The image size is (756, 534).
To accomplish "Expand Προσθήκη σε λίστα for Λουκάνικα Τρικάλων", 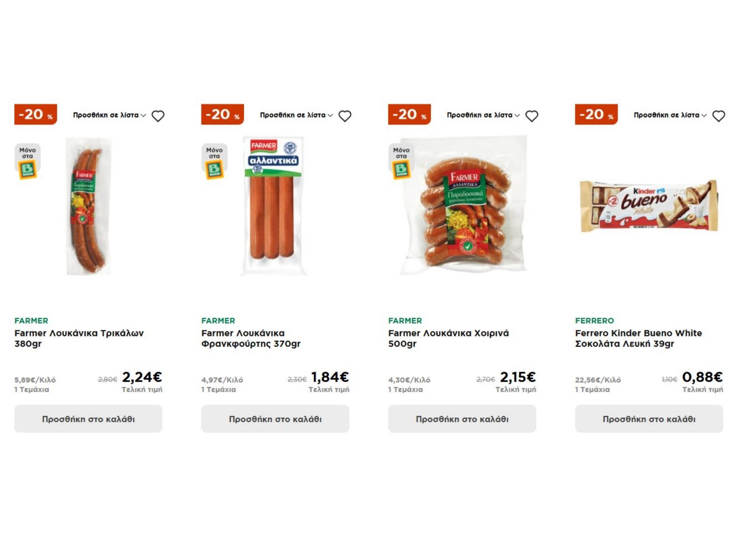I will coord(109,115).
